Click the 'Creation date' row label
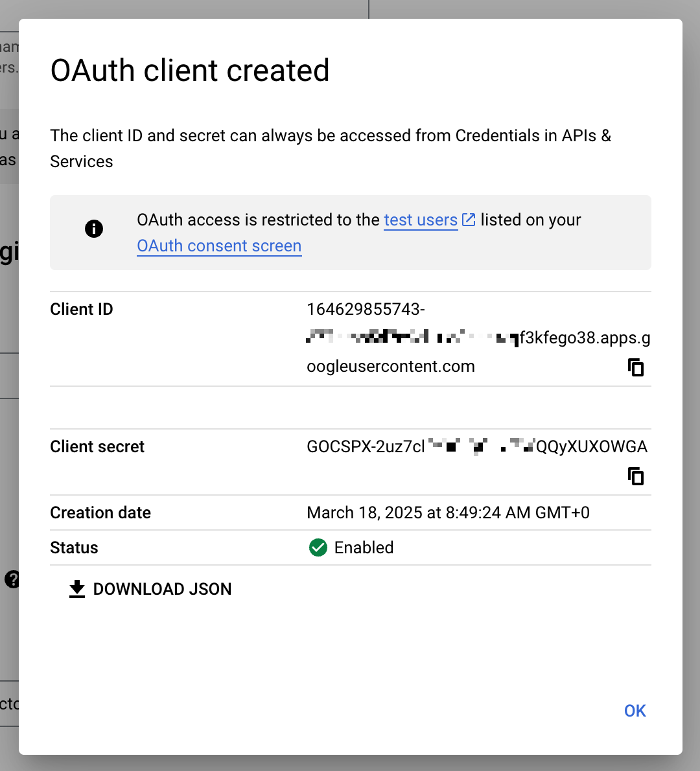 click(x=100, y=512)
